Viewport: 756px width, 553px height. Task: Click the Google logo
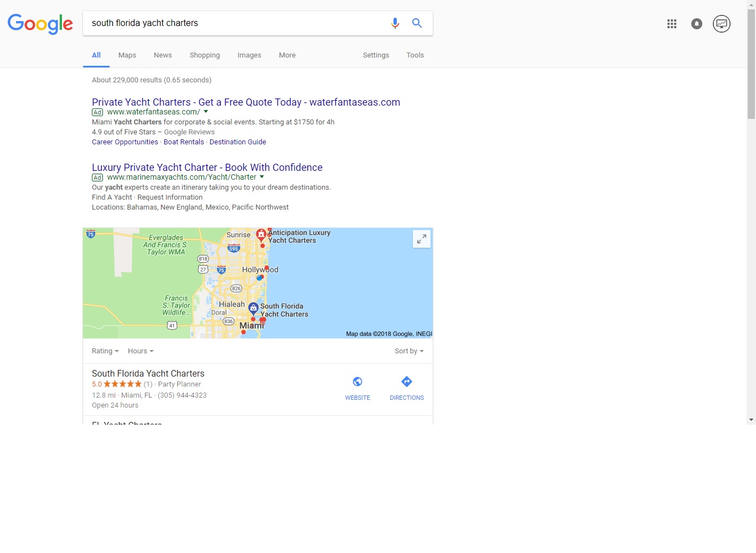coord(40,24)
